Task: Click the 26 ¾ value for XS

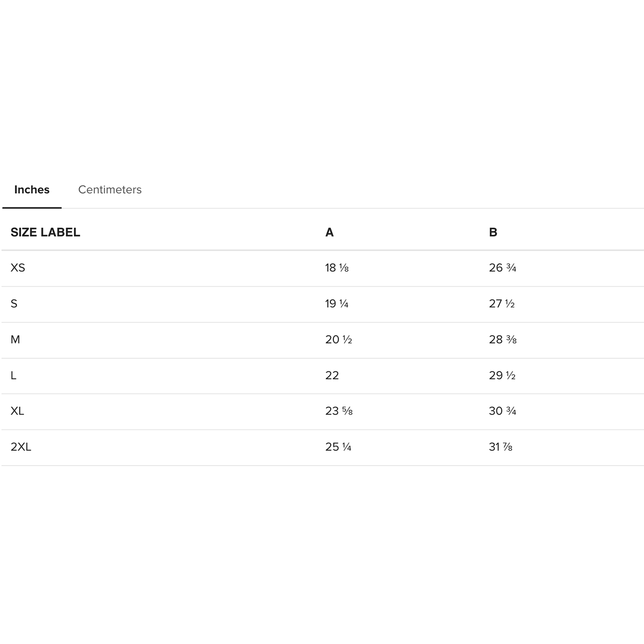Action: click(502, 268)
